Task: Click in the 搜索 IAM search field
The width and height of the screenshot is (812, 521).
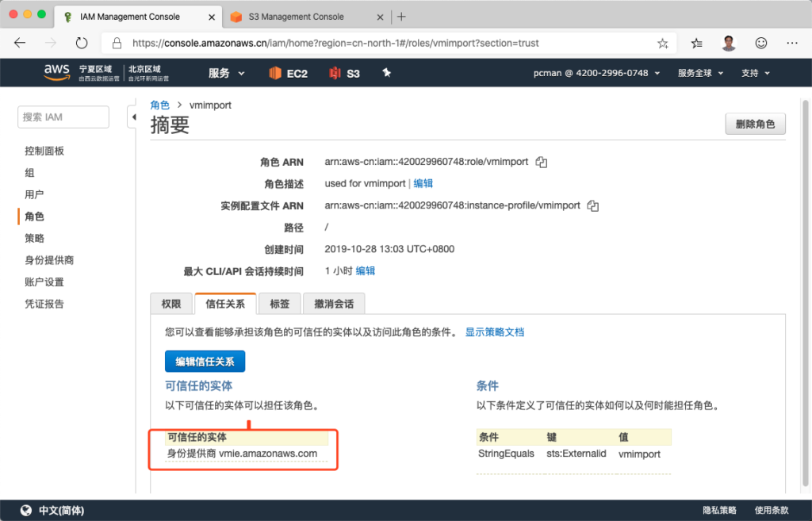Action: click(63, 117)
